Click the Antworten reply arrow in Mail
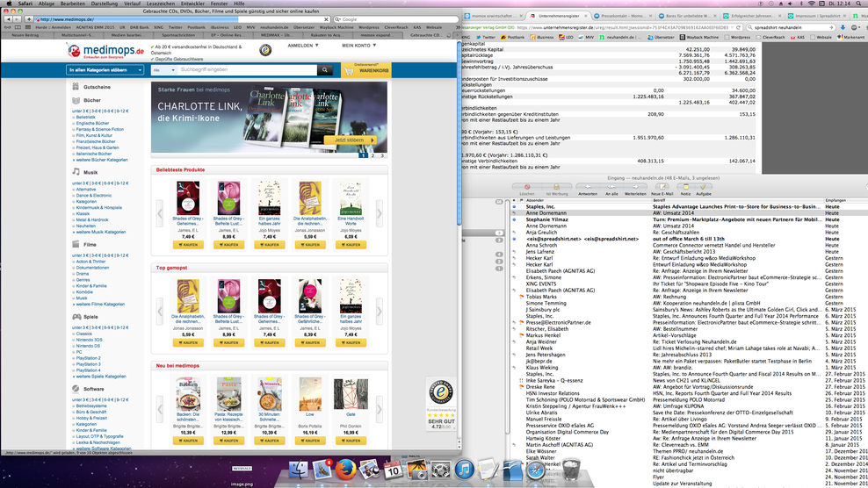Image resolution: width=868 pixels, height=488 pixels. click(588, 187)
